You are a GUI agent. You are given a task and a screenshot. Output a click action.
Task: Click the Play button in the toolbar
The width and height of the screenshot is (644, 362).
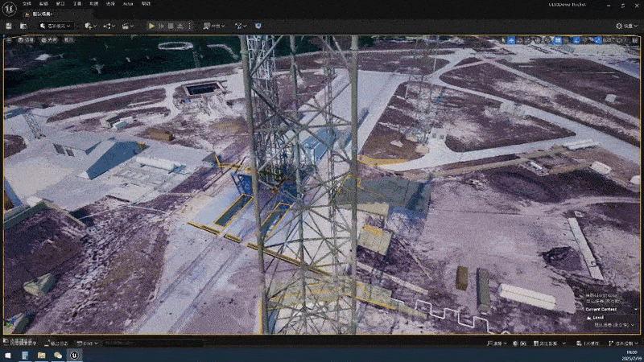tap(151, 26)
